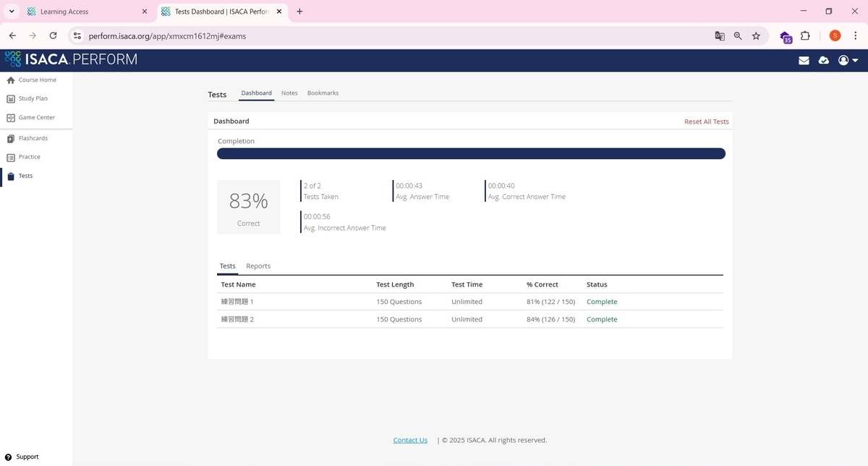Image resolution: width=868 pixels, height=466 pixels.
Task: Open the Chrome profile avatar S
Action: pyautogui.click(x=835, y=35)
